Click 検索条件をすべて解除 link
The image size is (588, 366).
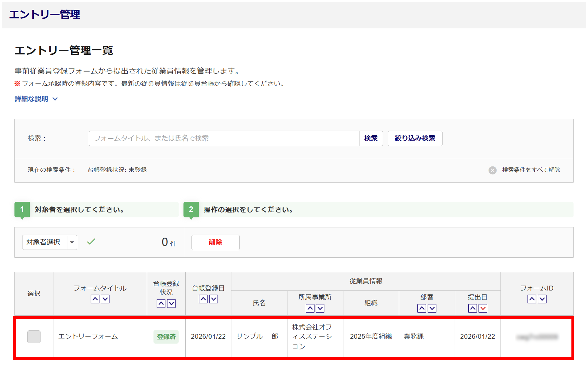pyautogui.click(x=531, y=170)
